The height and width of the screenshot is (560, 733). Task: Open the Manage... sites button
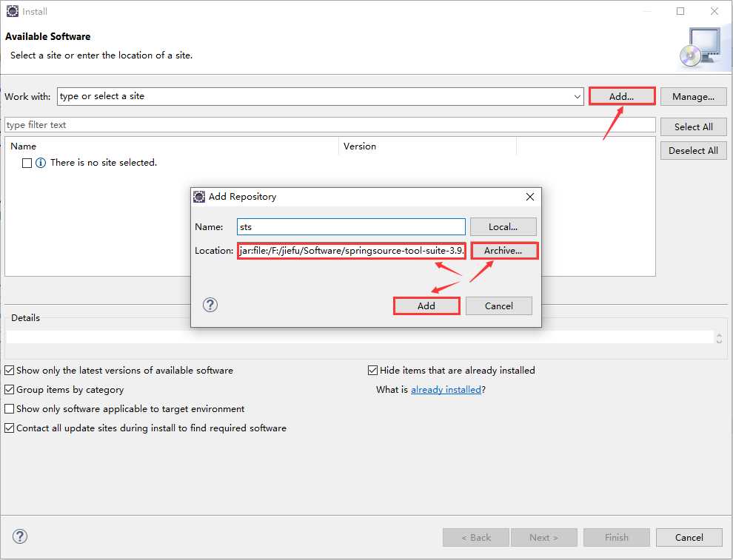coord(693,97)
